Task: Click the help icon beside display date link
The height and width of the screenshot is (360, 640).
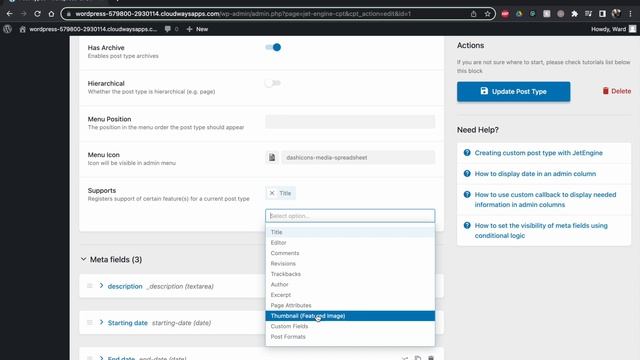Action: click(x=467, y=173)
